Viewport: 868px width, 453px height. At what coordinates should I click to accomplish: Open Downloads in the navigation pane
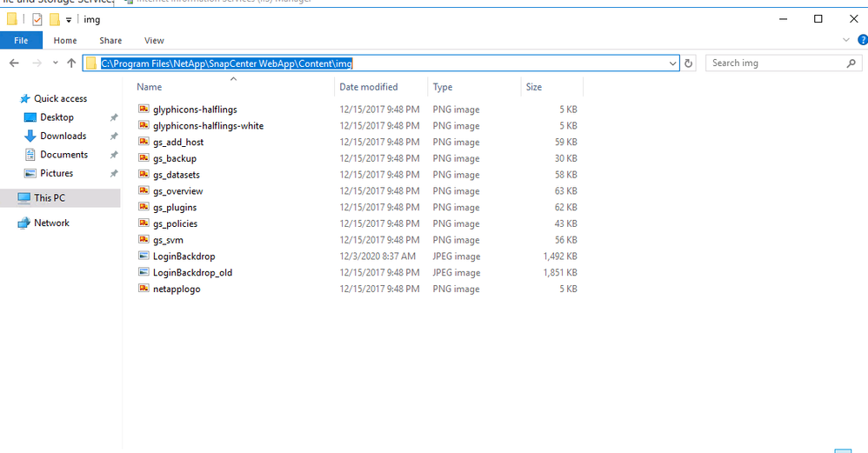coord(63,136)
